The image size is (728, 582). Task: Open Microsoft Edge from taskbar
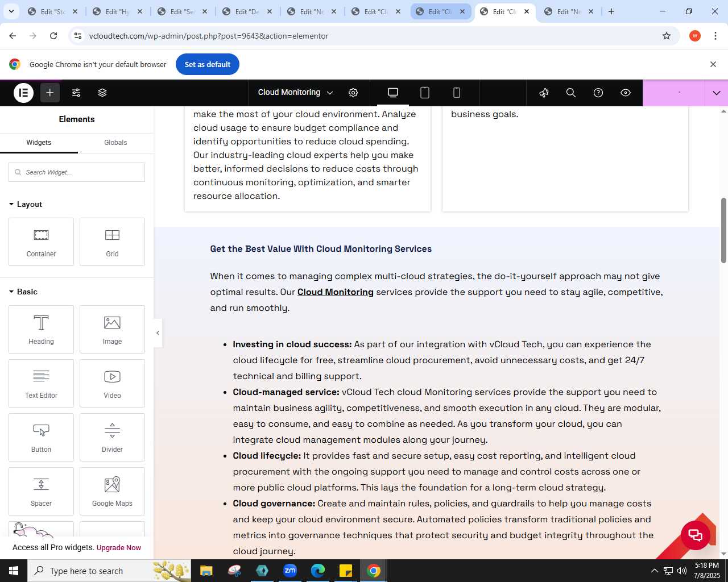318,571
